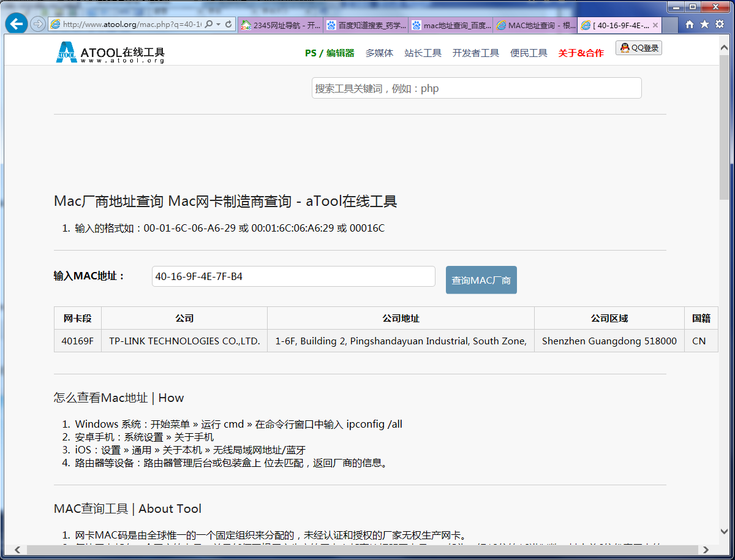This screenshot has width=735, height=560.
Task: Click the QQ登录 button
Action: [639, 48]
